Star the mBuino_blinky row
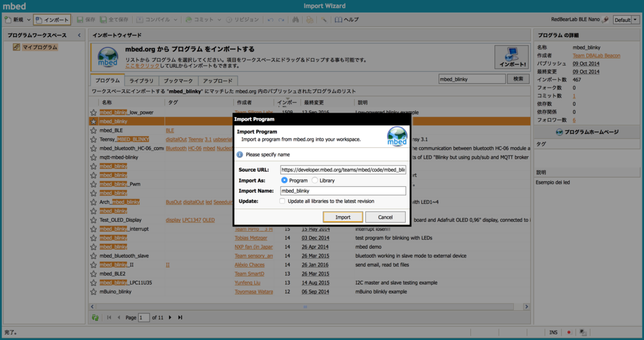This screenshot has height=340, width=644. coord(94,292)
